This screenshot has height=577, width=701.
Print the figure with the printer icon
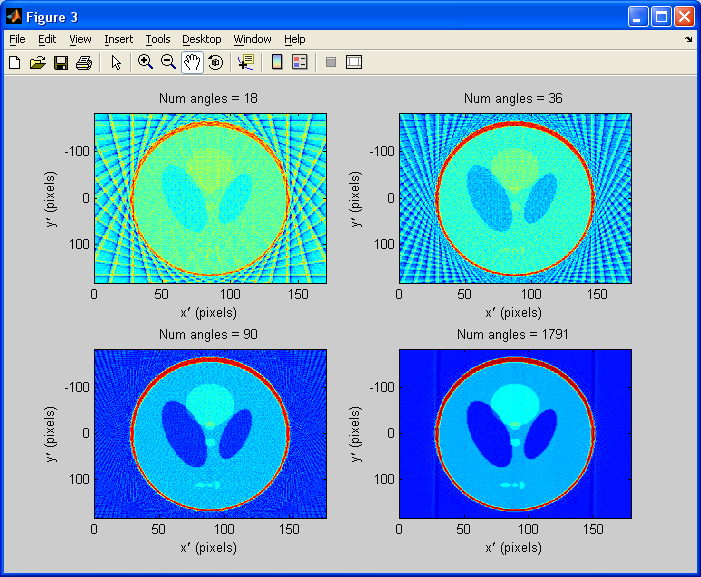pyautogui.click(x=84, y=63)
